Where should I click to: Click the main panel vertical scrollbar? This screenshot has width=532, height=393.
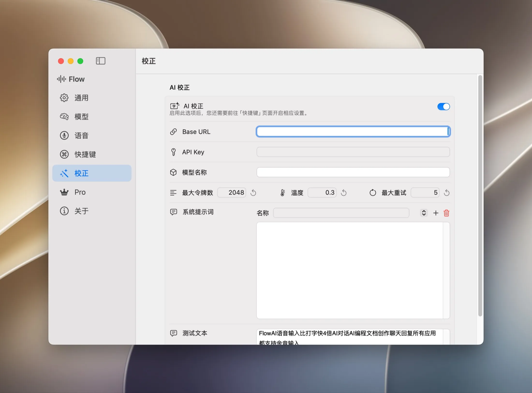tap(480, 196)
